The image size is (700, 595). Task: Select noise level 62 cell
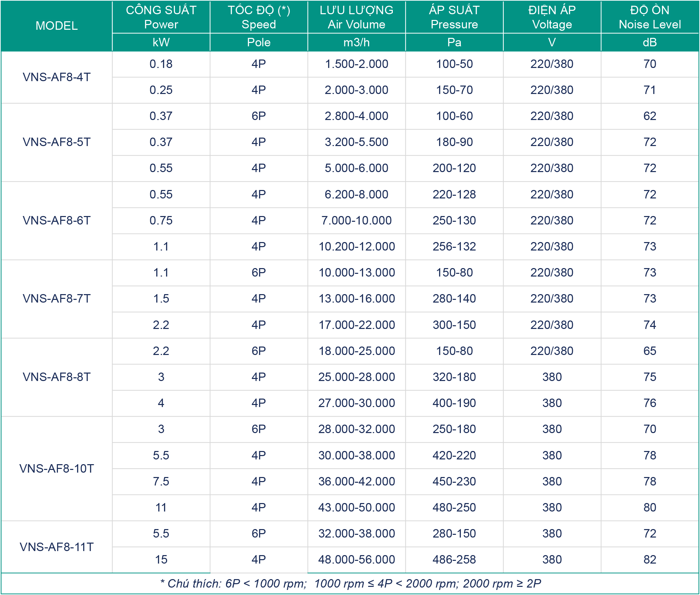(650, 116)
